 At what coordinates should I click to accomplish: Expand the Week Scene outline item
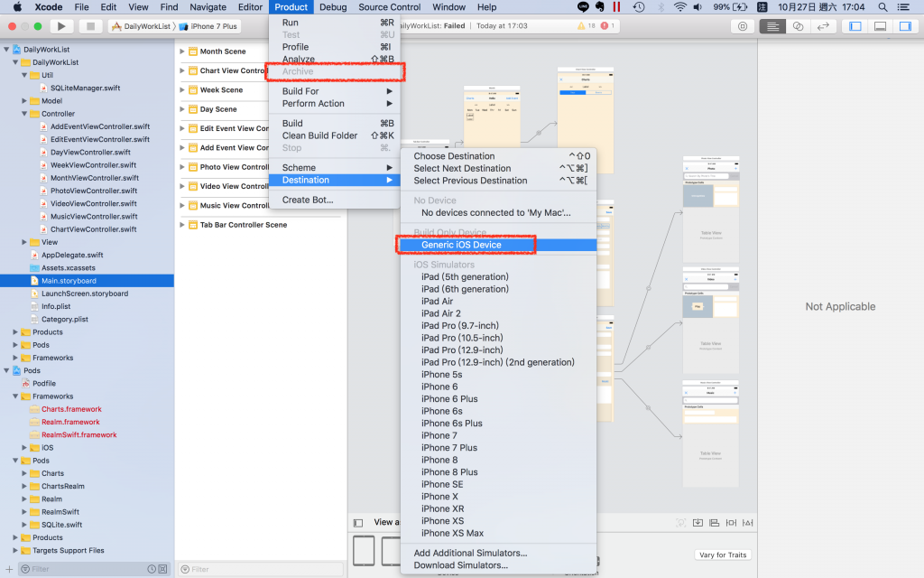(182, 89)
